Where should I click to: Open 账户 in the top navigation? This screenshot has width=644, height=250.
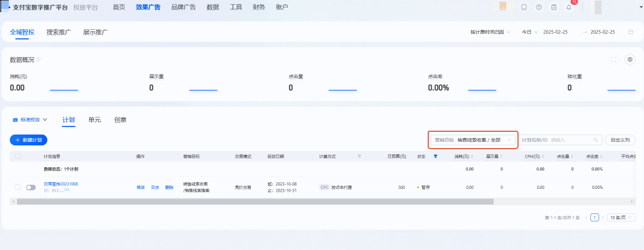(282, 7)
